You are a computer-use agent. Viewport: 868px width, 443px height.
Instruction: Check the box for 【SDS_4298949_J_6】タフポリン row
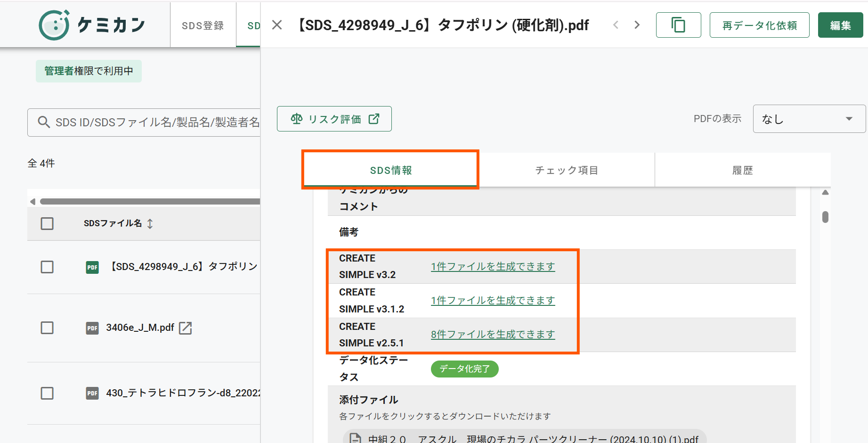pyautogui.click(x=47, y=267)
